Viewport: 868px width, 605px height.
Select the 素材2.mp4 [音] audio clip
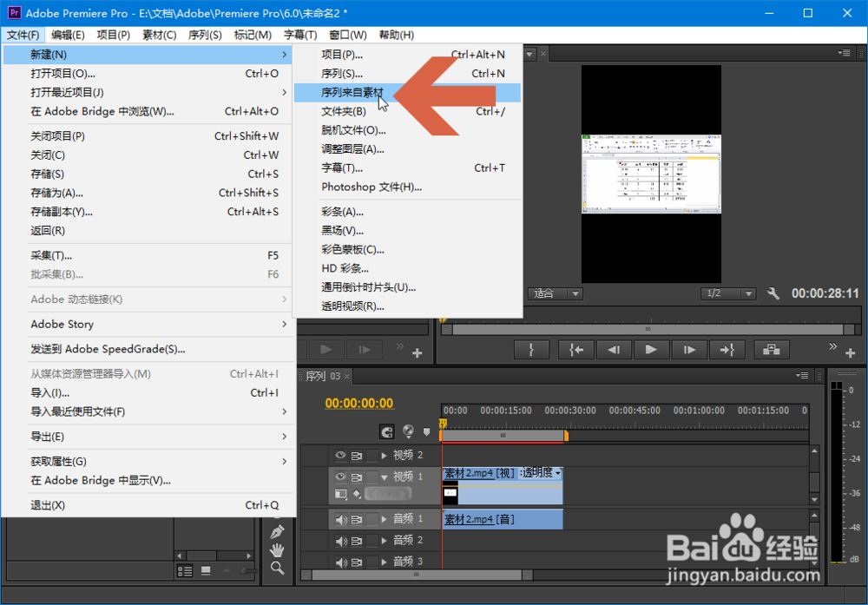[x=503, y=519]
